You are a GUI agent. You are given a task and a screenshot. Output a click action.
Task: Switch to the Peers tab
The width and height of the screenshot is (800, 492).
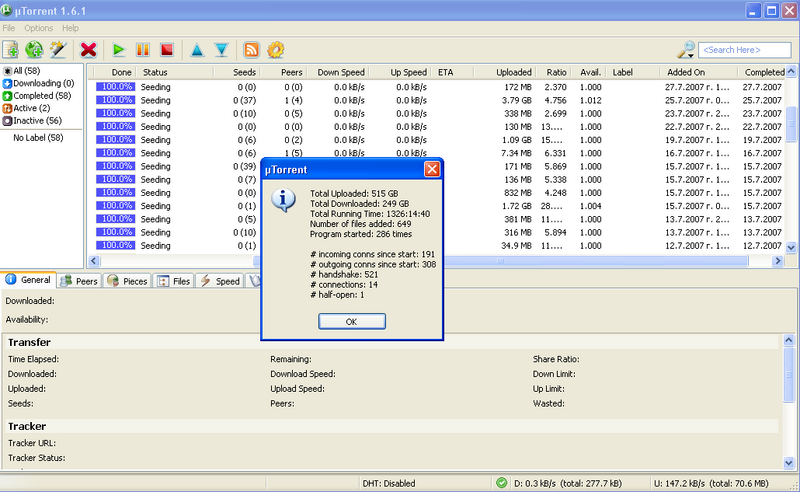79,281
